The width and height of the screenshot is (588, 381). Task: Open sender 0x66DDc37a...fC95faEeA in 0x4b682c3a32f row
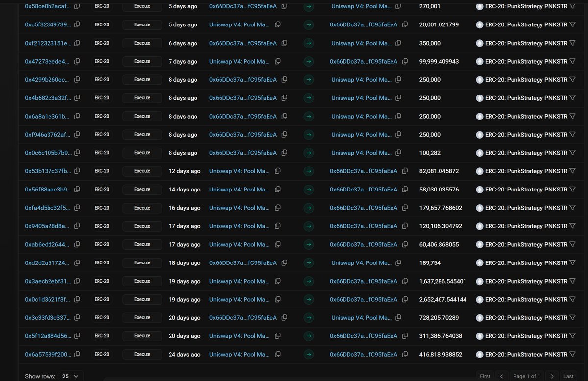click(243, 98)
